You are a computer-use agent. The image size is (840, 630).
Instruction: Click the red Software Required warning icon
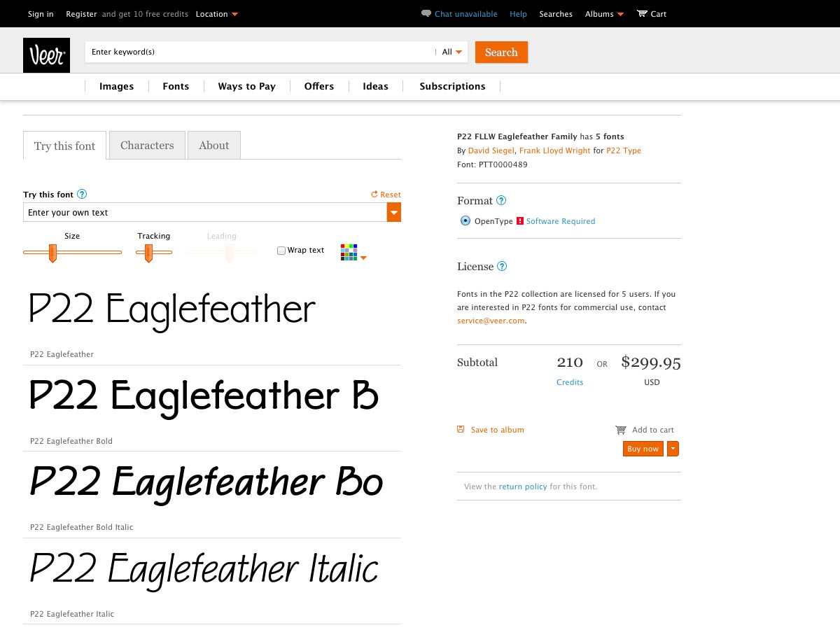pyautogui.click(x=520, y=221)
